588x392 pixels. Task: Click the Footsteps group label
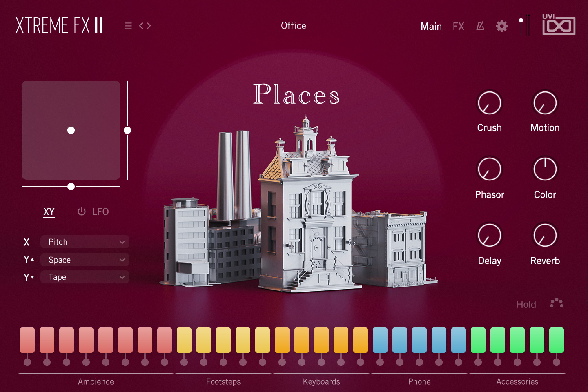point(223,382)
